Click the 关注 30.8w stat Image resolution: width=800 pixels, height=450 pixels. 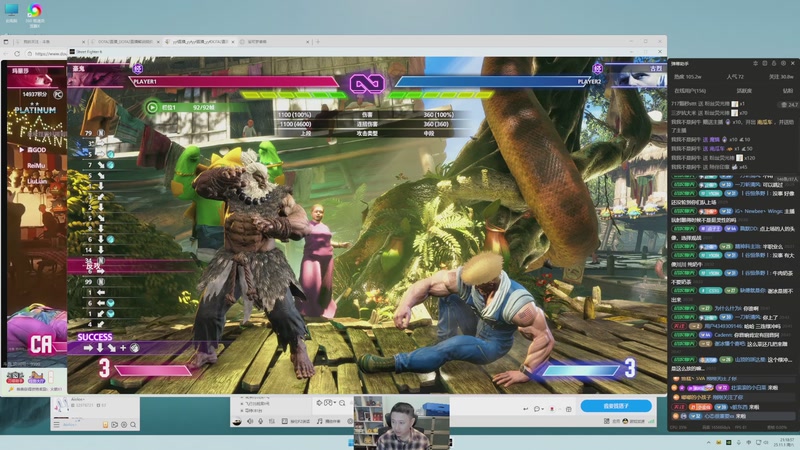click(781, 77)
